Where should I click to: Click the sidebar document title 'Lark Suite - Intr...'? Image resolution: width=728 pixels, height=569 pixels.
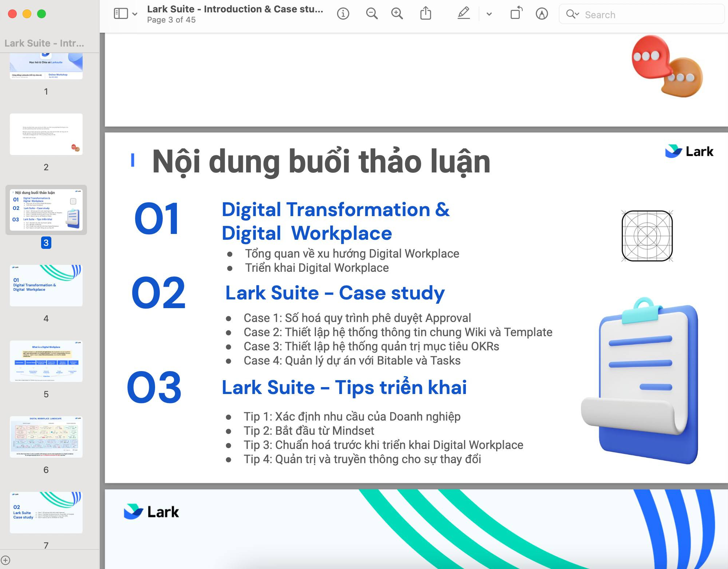coord(44,43)
